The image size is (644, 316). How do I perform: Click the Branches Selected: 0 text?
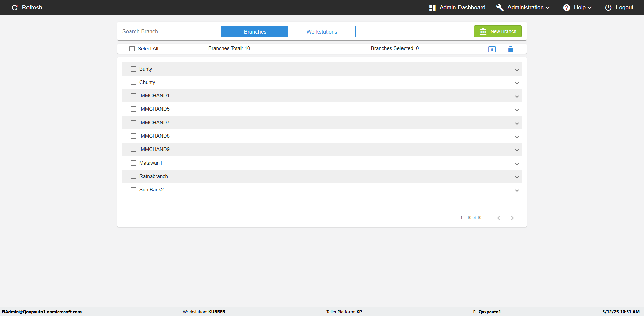(x=395, y=48)
